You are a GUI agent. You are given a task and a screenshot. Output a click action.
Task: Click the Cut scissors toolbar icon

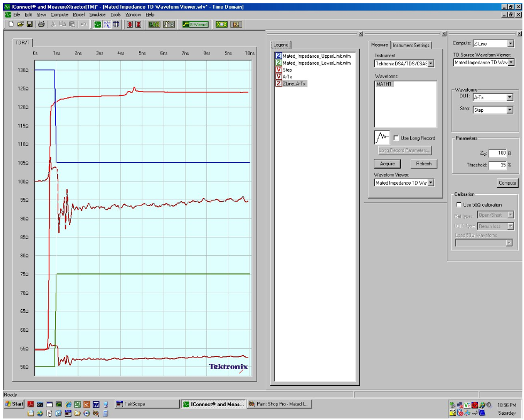[x=53, y=24]
